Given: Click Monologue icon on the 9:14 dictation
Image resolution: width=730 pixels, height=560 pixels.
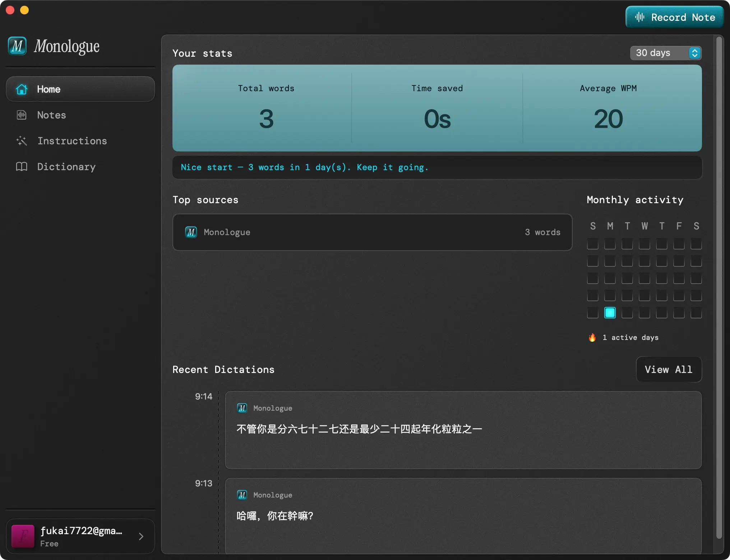Looking at the screenshot, I should pos(242,408).
